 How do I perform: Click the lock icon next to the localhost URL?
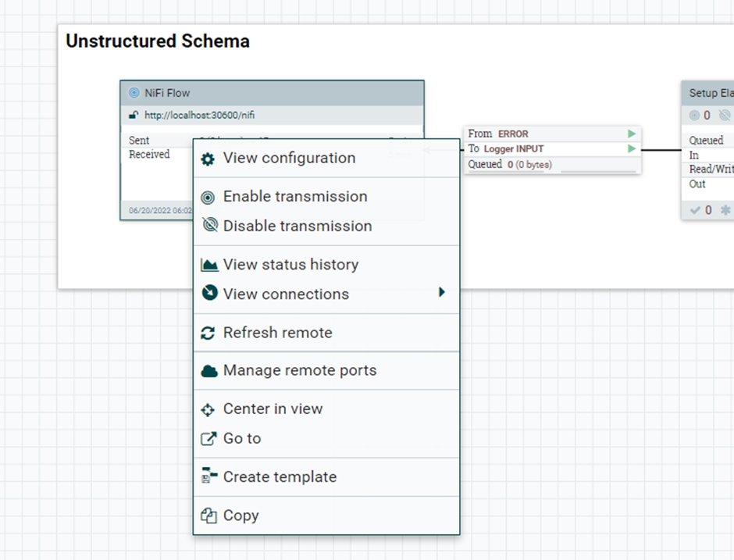pos(134,116)
